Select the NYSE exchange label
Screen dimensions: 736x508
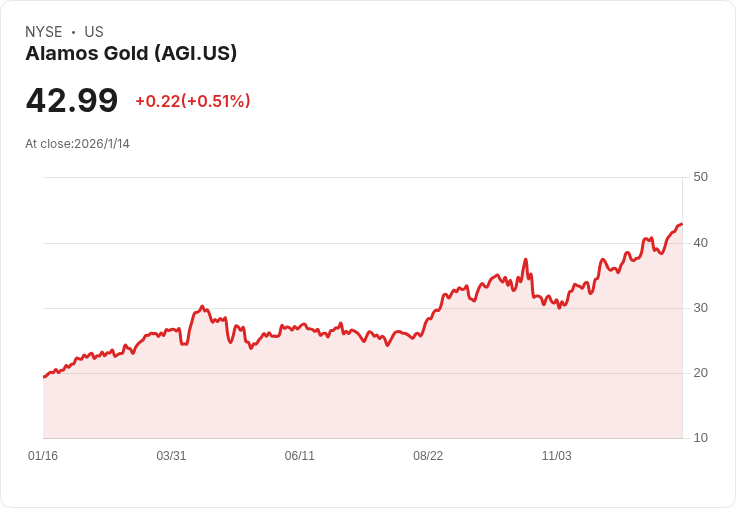[43, 32]
